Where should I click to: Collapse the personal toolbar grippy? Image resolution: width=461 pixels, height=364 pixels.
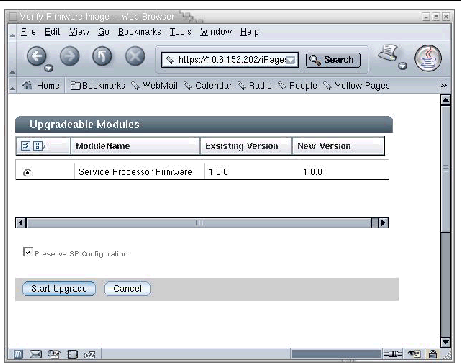13,86
